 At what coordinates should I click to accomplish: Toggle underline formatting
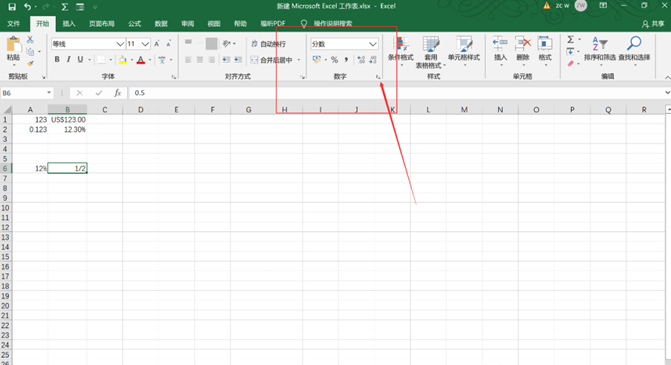80,60
